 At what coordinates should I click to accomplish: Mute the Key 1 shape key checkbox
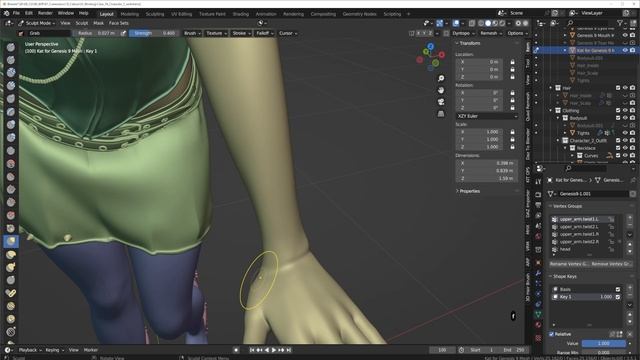[x=618, y=297]
